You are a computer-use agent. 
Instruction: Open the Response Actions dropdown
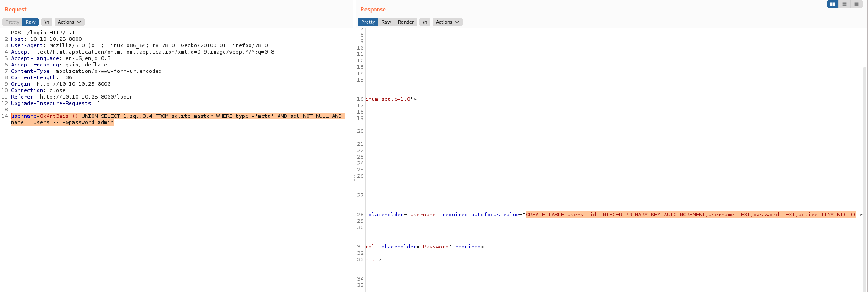(x=448, y=22)
